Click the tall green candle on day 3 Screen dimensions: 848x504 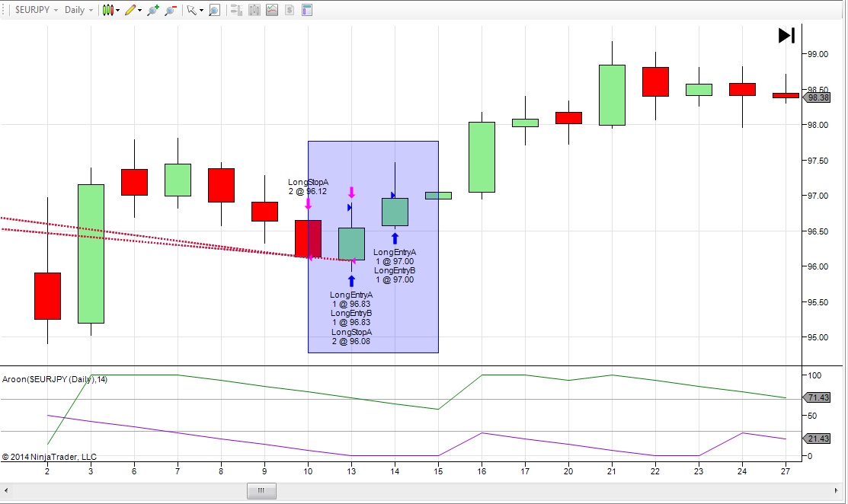coord(91,254)
